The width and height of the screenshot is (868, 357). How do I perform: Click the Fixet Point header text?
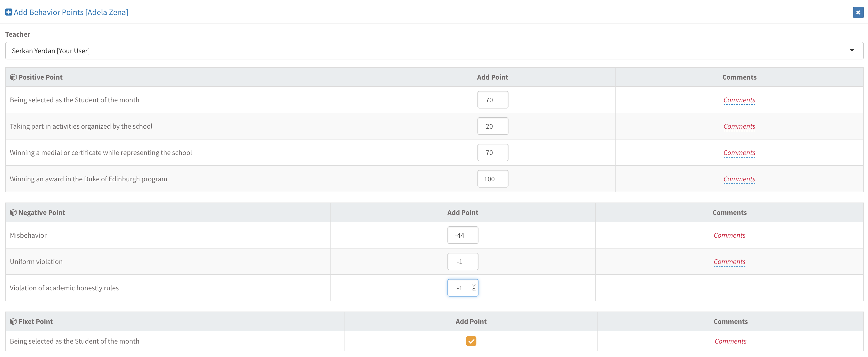pyautogui.click(x=35, y=322)
